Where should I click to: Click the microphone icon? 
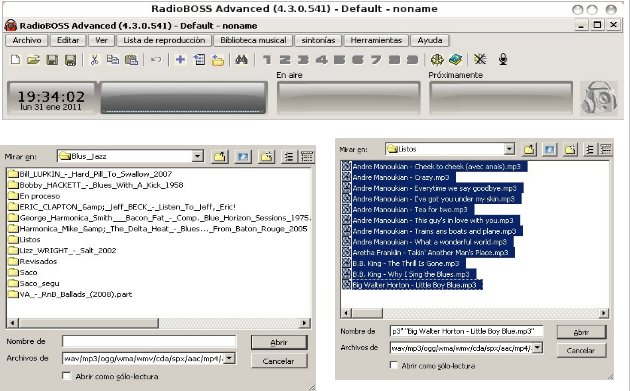pyautogui.click(x=503, y=59)
